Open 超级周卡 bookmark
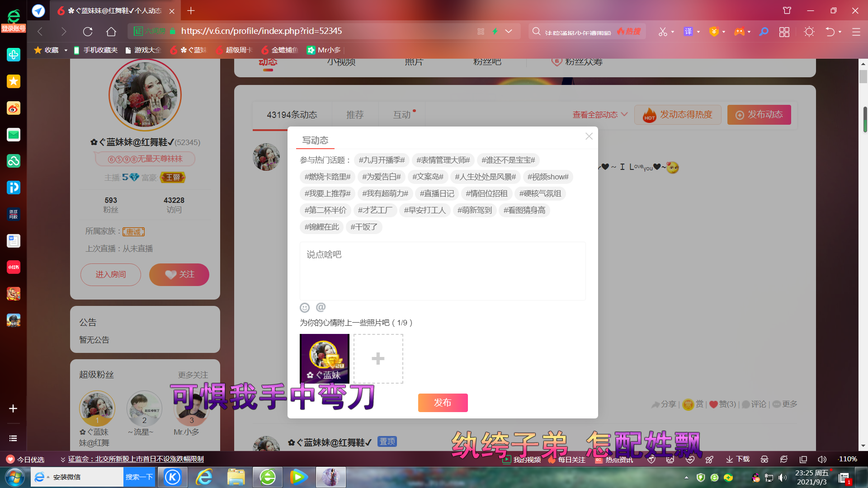Viewport: 868px width, 488px height. click(x=234, y=50)
